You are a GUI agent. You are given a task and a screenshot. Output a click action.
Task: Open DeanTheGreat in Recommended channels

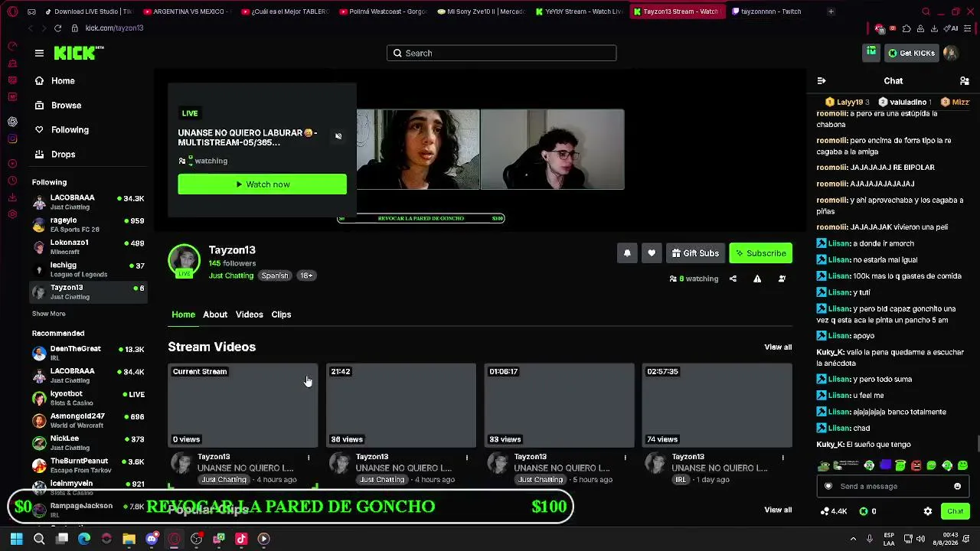click(88, 353)
